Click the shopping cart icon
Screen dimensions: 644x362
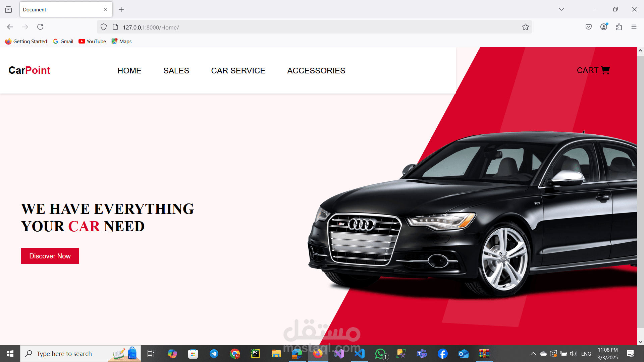[605, 70]
